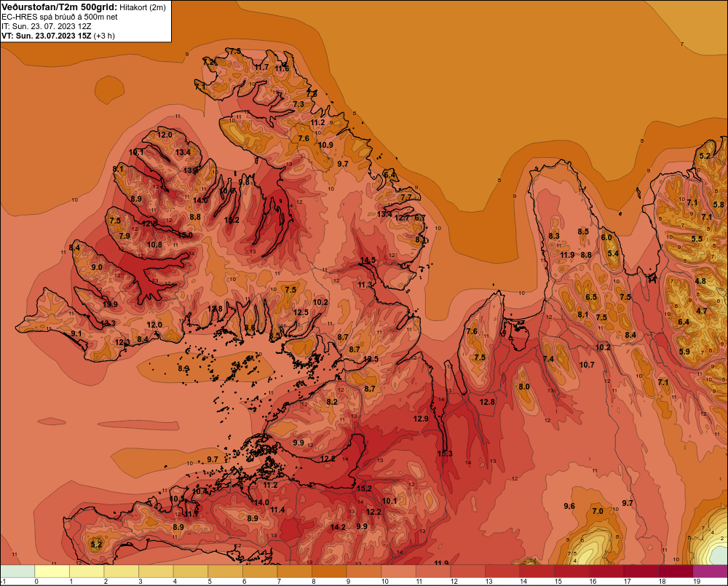Pick the legend color between 0 and 1
The height and width of the screenshot is (586, 728).
click(x=52, y=571)
